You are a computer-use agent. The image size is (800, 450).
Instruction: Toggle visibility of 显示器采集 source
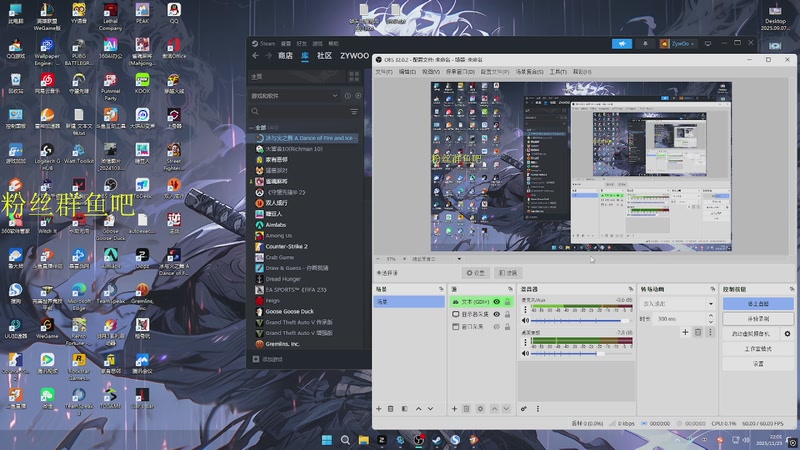(496, 314)
